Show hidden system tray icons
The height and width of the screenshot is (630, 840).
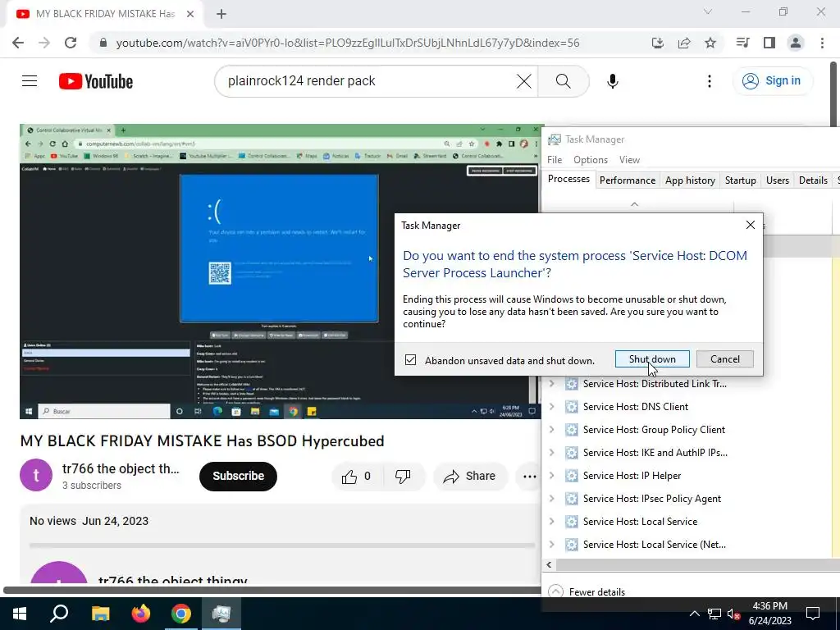[694, 614]
